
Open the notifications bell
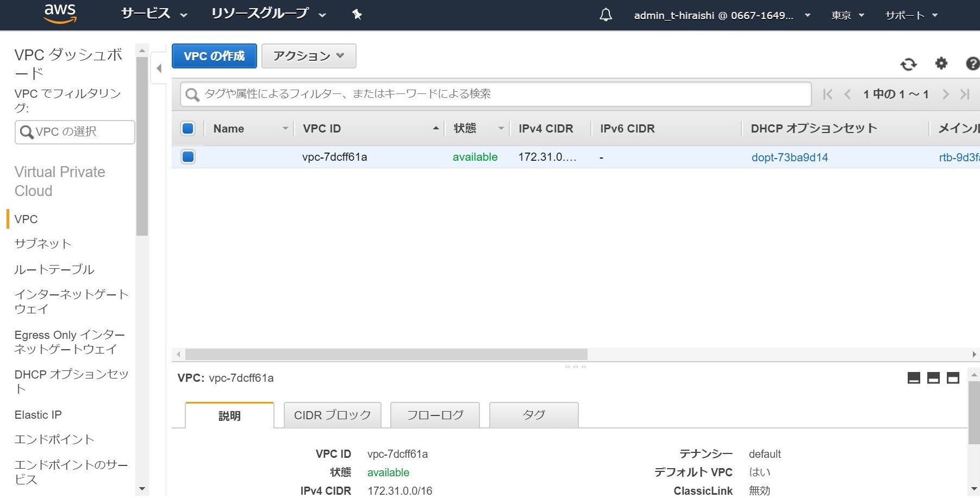click(x=606, y=15)
